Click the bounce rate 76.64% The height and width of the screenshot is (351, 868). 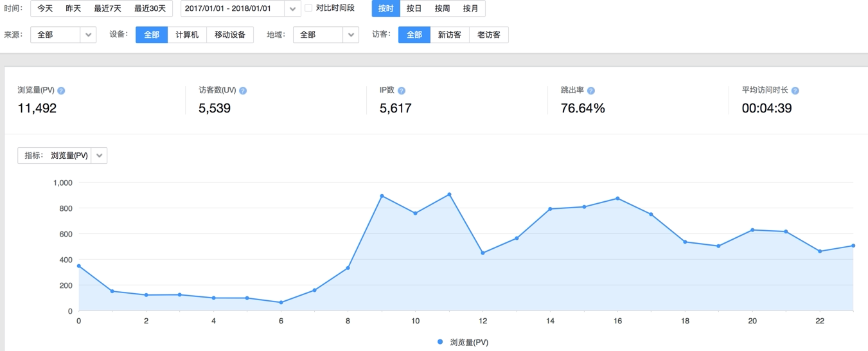pos(583,108)
